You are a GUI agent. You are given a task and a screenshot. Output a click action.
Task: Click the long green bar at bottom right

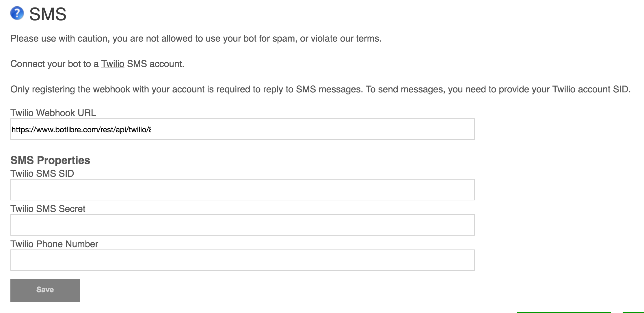tap(563, 312)
